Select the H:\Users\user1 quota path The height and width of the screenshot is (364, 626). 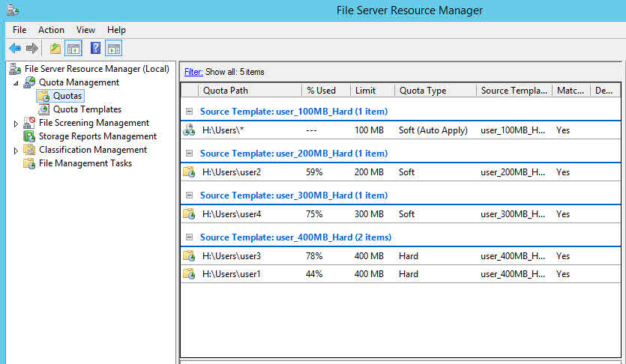point(232,273)
